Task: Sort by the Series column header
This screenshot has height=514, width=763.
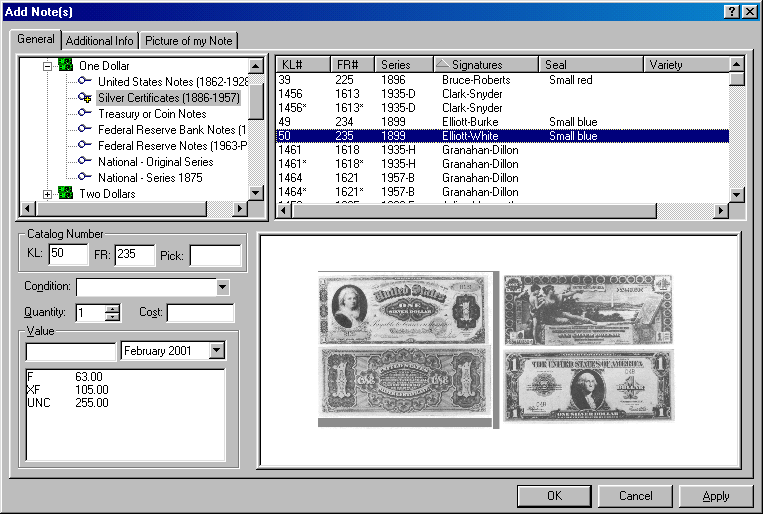Action: tap(404, 65)
